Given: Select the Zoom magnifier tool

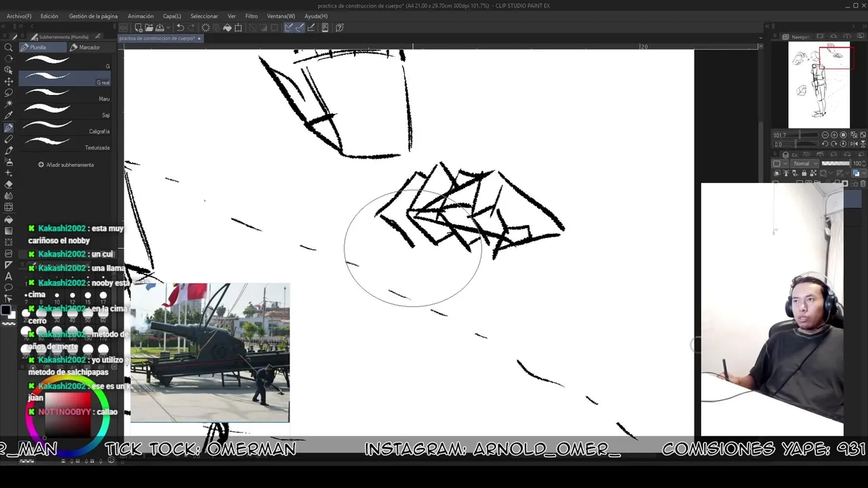Looking at the screenshot, I should (9, 47).
